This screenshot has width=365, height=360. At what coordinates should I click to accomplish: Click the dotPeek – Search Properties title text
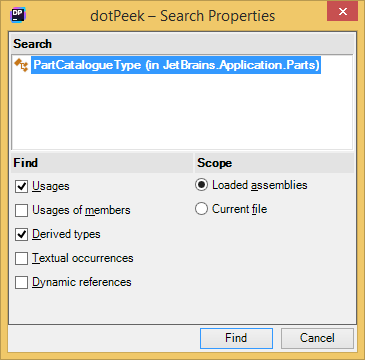[x=183, y=16]
